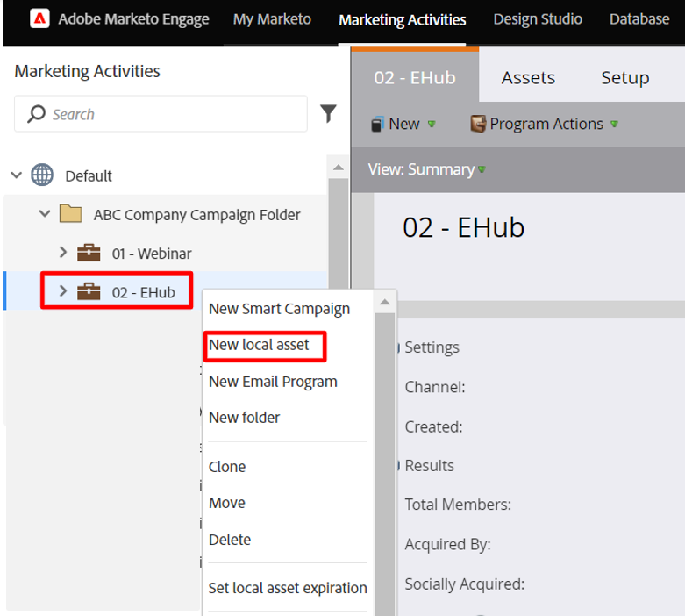Click the 01 - Webinar briefcase icon
Screen dimensions: 685x616
89,253
